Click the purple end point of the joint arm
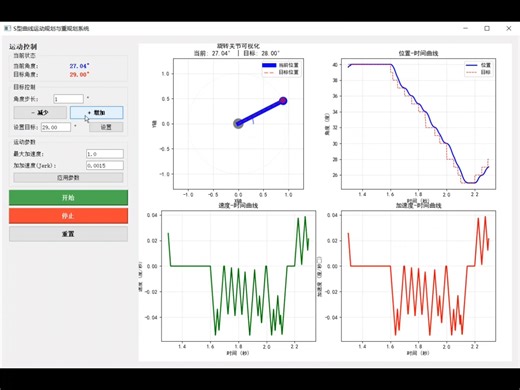Screen dimensions: 520x390 click(x=283, y=101)
